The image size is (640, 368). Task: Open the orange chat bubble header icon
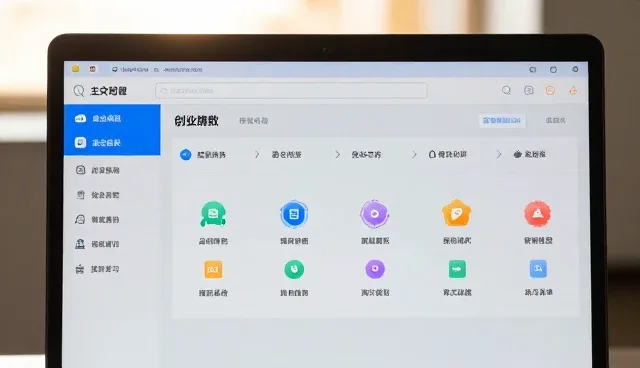(550, 91)
